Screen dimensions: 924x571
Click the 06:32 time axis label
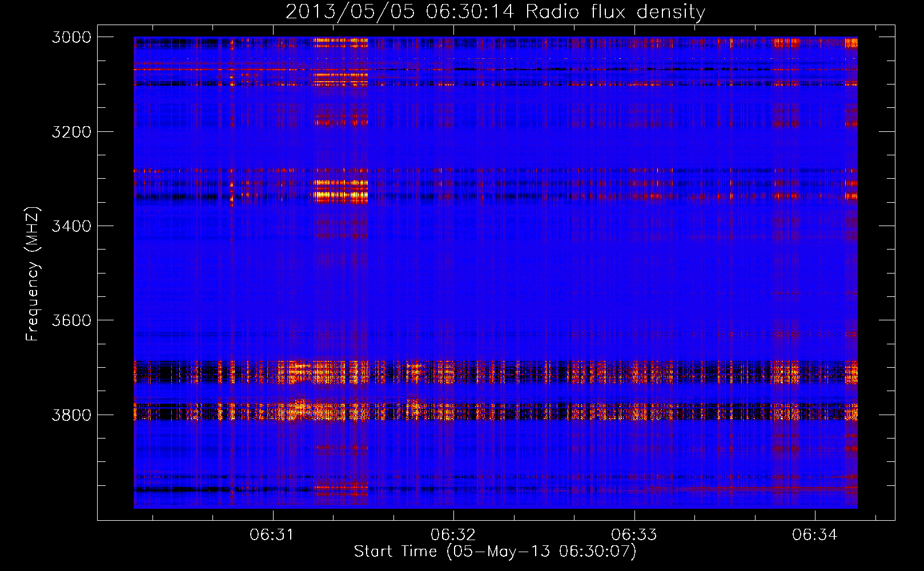[453, 534]
